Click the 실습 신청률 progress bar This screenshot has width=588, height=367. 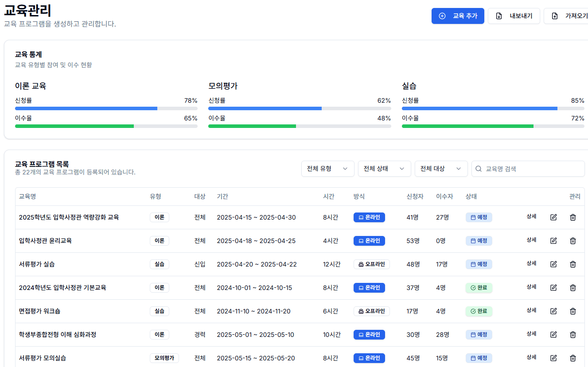493,108
